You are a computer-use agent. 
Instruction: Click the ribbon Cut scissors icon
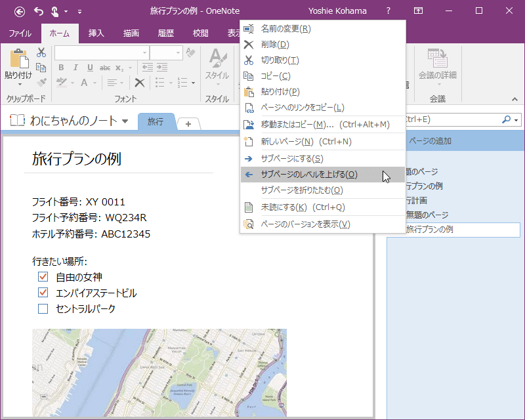pos(41,53)
